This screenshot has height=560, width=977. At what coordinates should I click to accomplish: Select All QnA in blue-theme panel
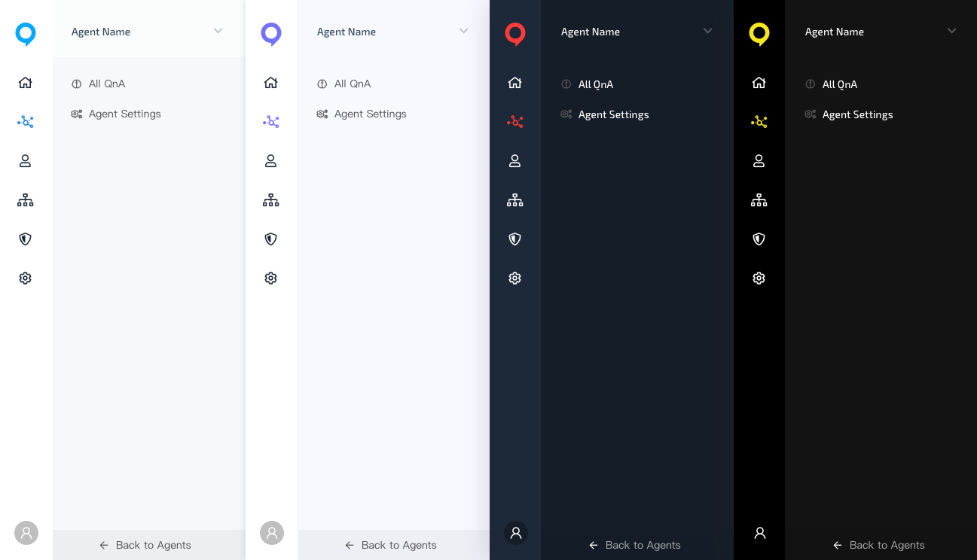(x=107, y=84)
